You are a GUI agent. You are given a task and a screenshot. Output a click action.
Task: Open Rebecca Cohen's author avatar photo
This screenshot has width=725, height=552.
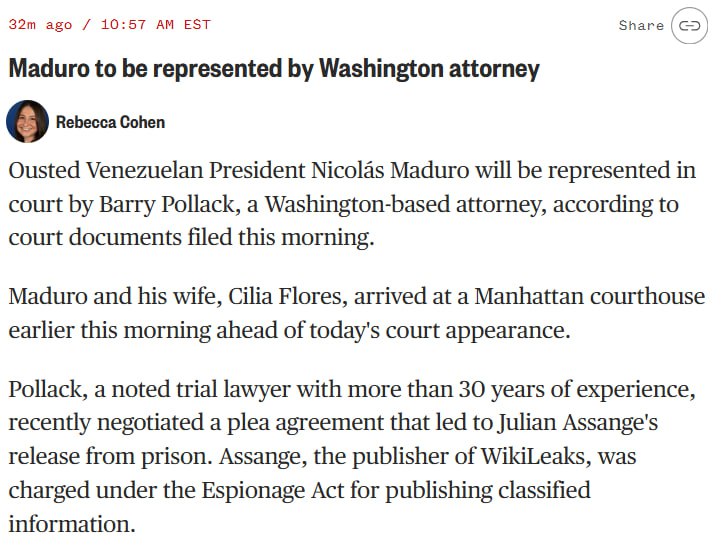(27, 122)
